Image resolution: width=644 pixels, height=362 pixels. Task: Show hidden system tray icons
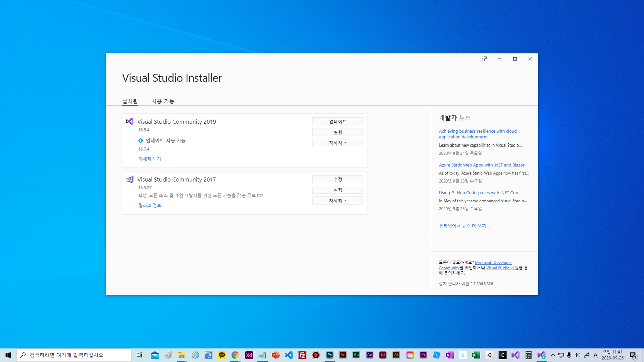553,355
